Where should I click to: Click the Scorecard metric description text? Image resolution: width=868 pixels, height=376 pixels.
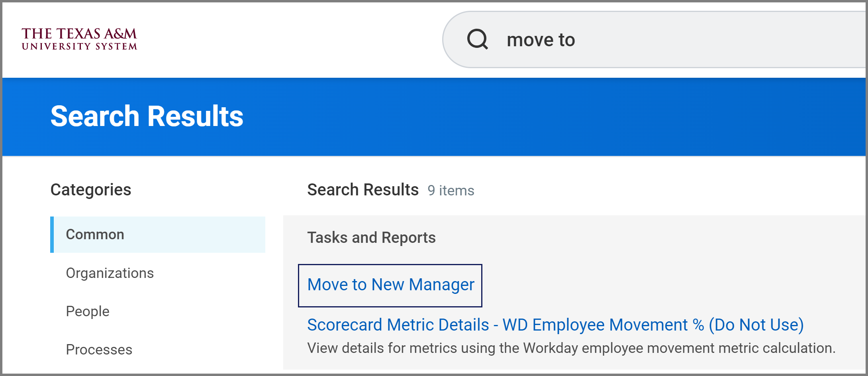point(571,348)
